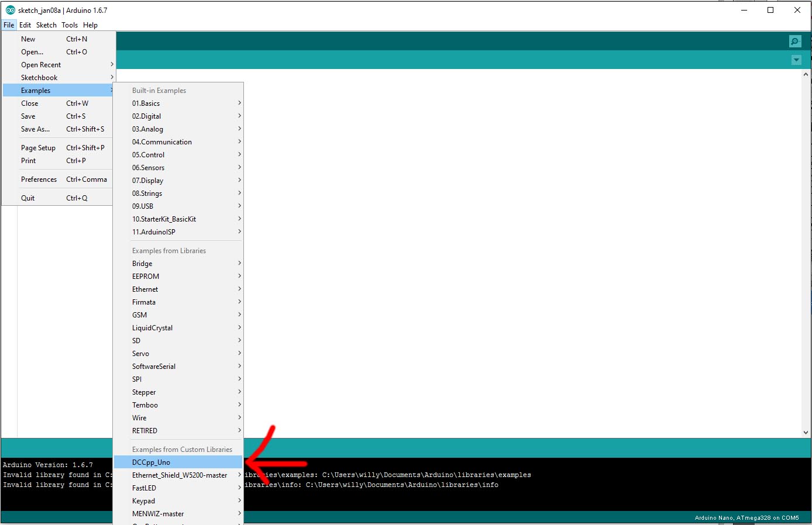Open the SD library examples

pyautogui.click(x=178, y=341)
